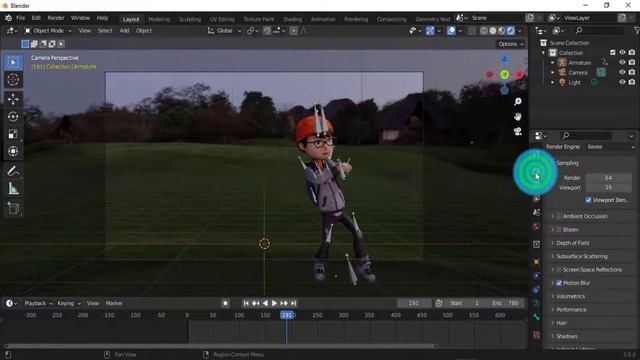
Task: Select the Measure tool
Action: tap(13, 189)
